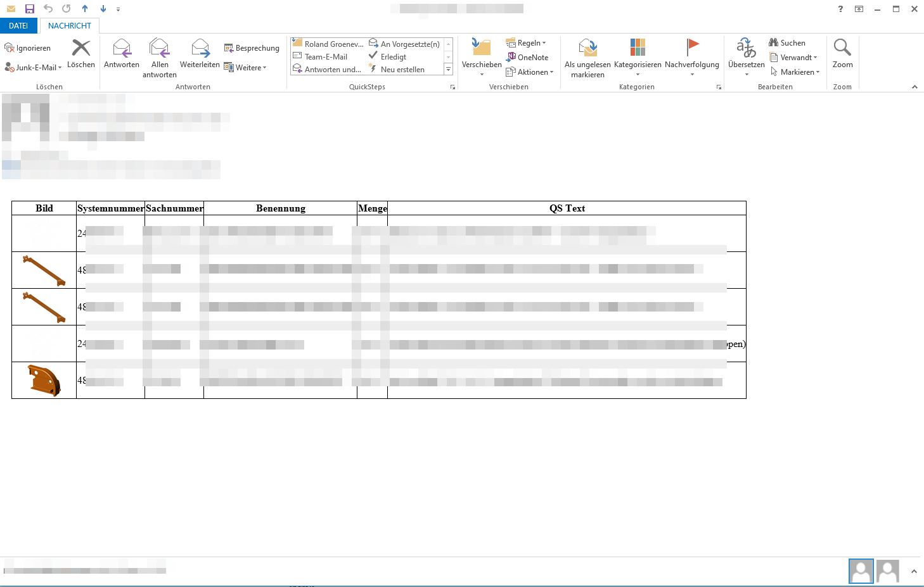Open the first sender profile thumbnail
This screenshot has width=924, height=587.
861,571
